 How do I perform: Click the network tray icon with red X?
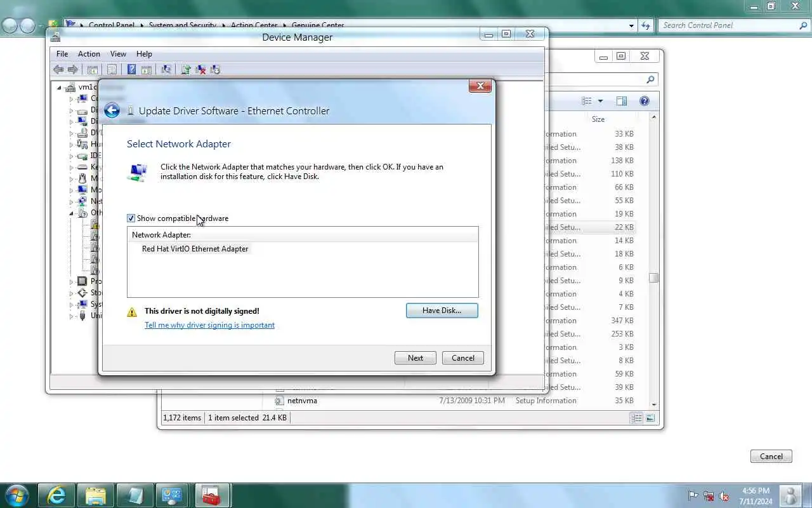[709, 496]
